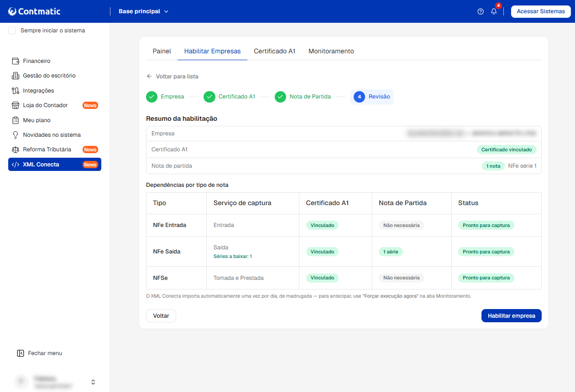Click Pronto para captura in NFSe row
Image resolution: width=575 pixels, height=392 pixels.
click(486, 278)
